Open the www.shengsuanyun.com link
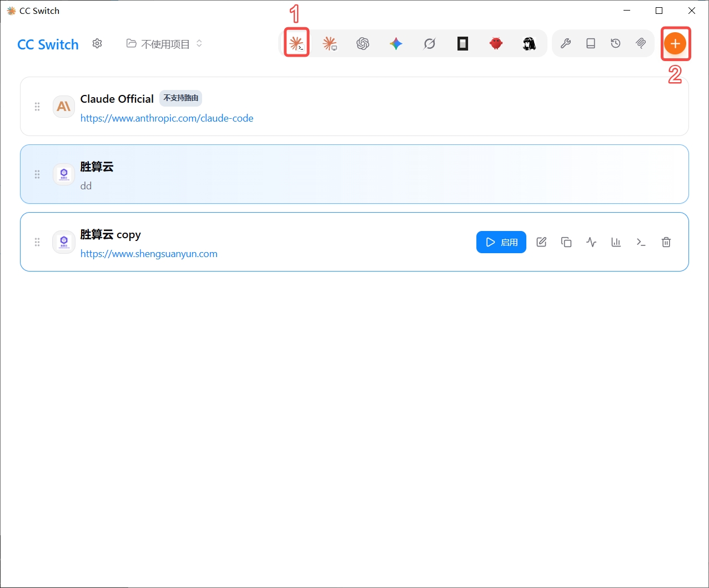 (x=149, y=254)
